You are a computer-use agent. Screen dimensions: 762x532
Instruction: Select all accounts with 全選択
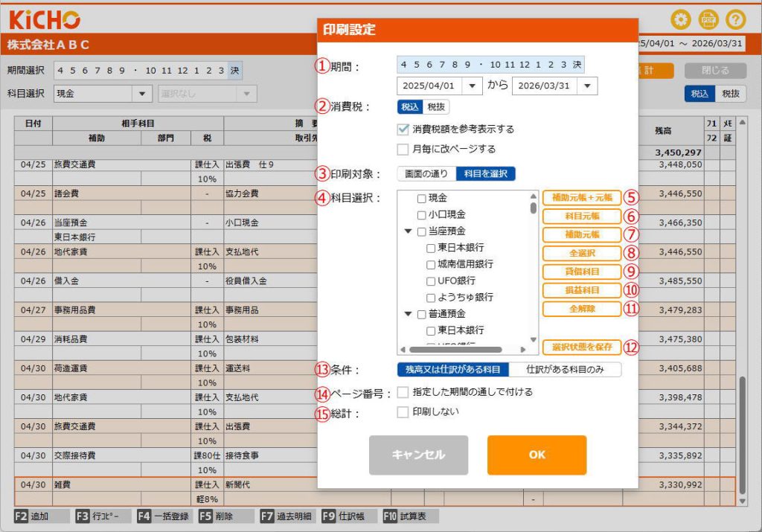[x=582, y=253]
